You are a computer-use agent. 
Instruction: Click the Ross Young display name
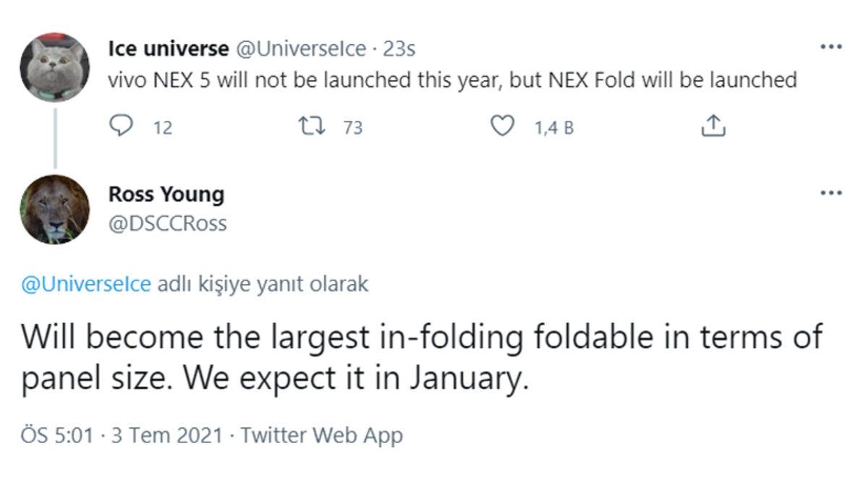(166, 194)
